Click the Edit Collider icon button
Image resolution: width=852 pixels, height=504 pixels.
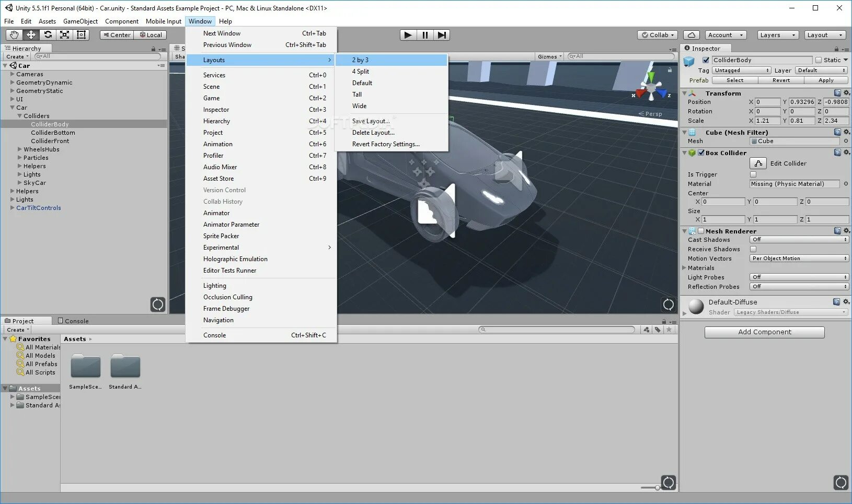758,163
